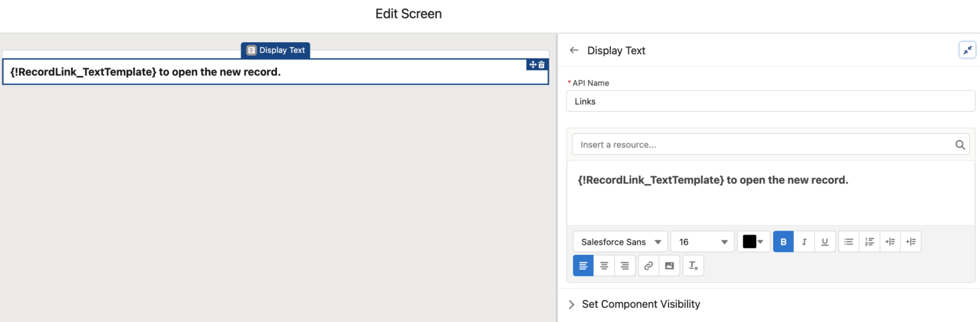Insert a bulleted list

[x=849, y=241]
